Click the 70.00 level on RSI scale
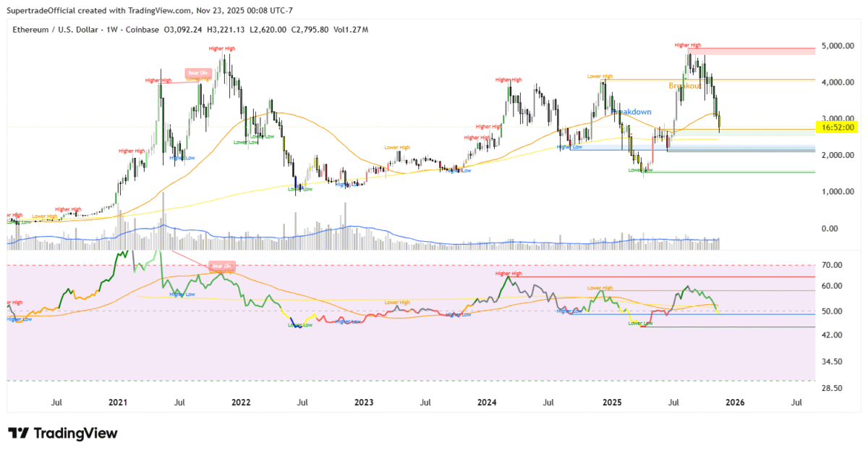 [834, 266]
